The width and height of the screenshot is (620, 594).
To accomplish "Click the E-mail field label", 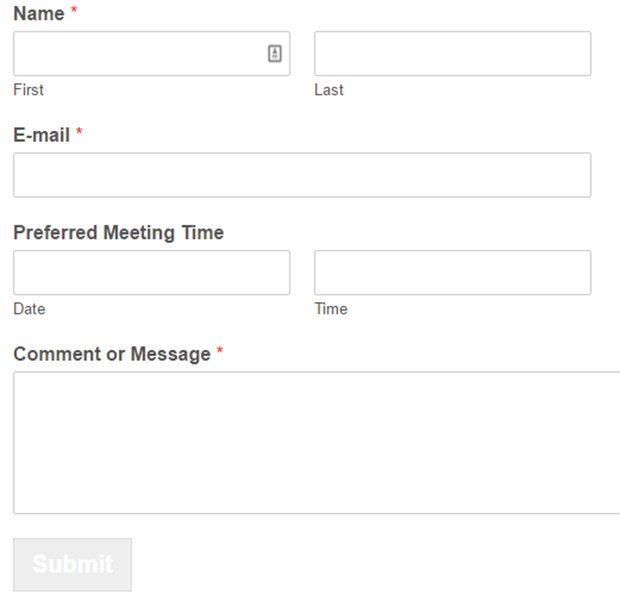I will 42,135.
